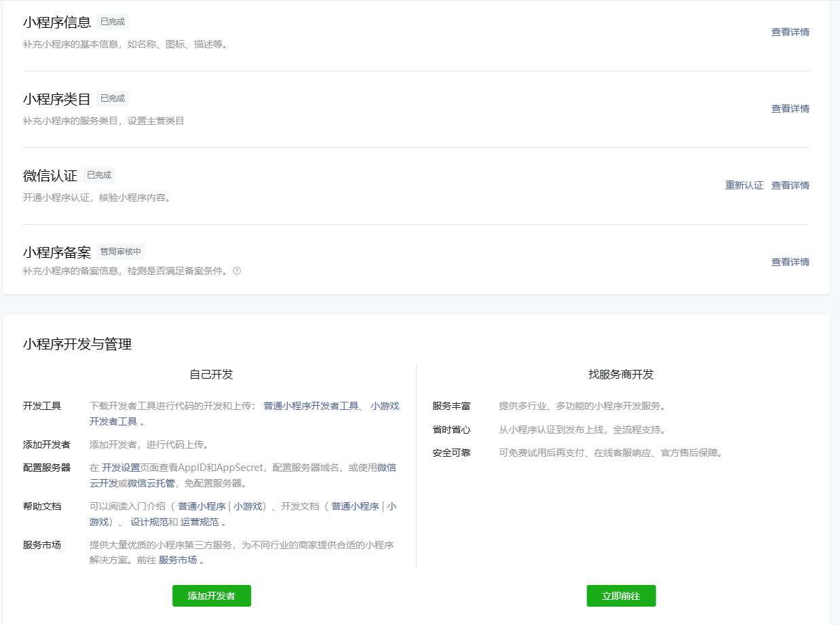Click the text 添加开发者，进行代码上传。
This screenshot has width=840, height=625.
(x=149, y=444)
